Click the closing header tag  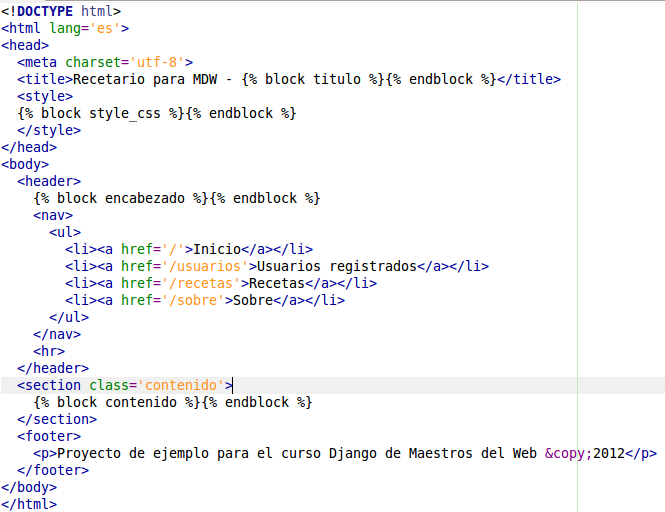(x=53, y=368)
